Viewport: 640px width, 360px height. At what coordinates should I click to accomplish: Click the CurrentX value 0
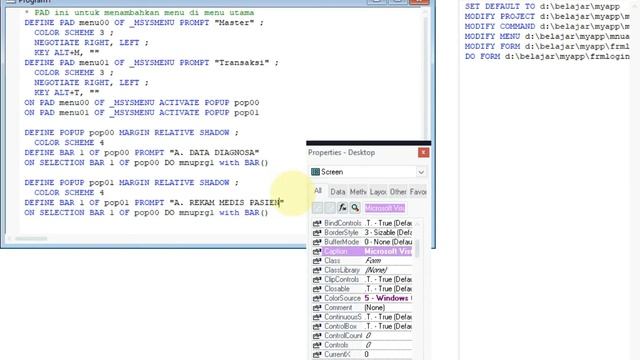pyautogui.click(x=367, y=355)
